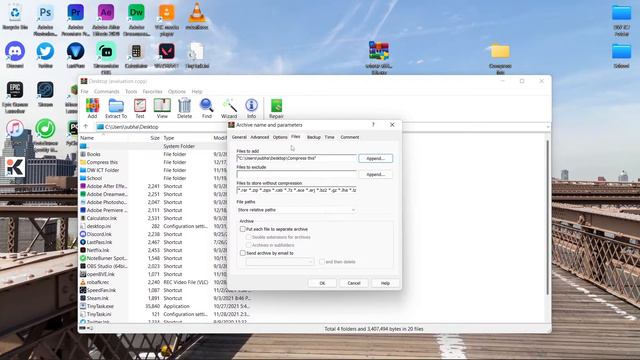640x360 pixels.
Task: Go up one folder with the arrow icon
Action: (x=86, y=127)
